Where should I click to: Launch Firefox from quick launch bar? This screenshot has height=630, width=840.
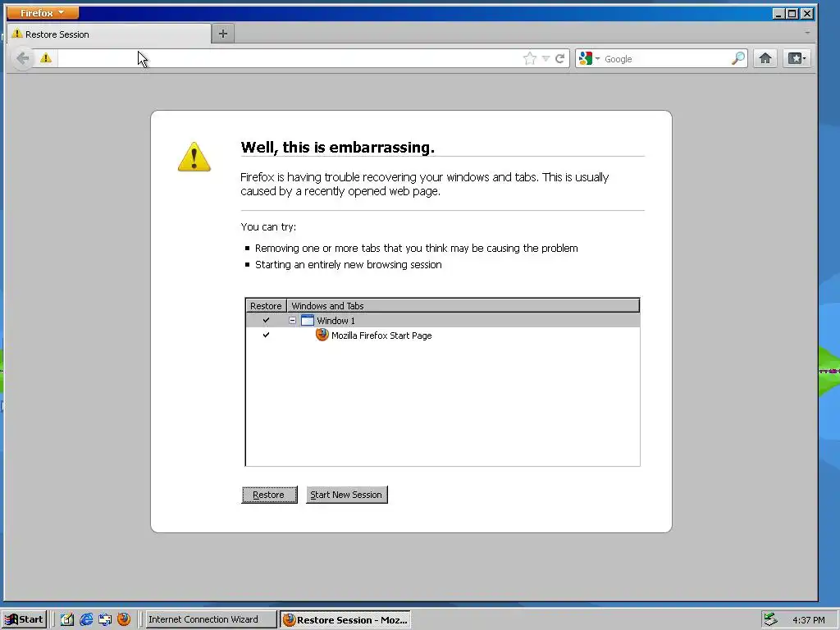[x=124, y=619]
